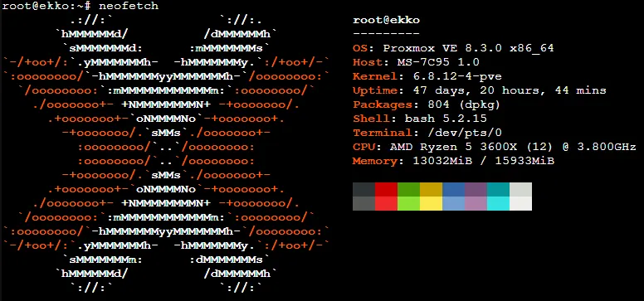Click the medium gray block, bottom row

[x=363, y=203]
